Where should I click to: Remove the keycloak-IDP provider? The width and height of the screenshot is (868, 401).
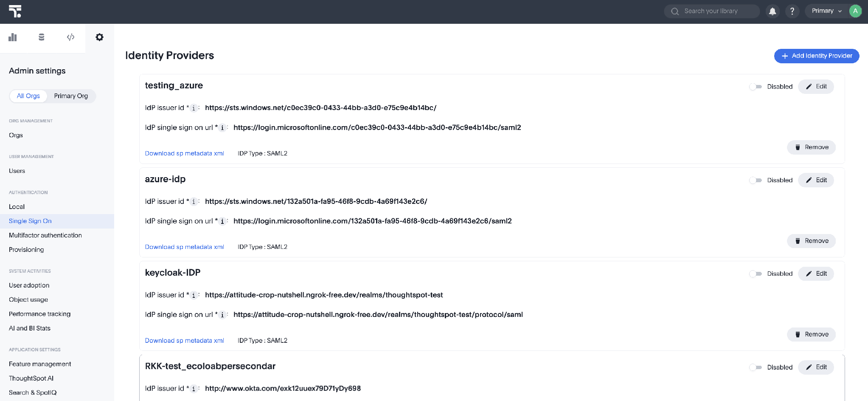[811, 334]
